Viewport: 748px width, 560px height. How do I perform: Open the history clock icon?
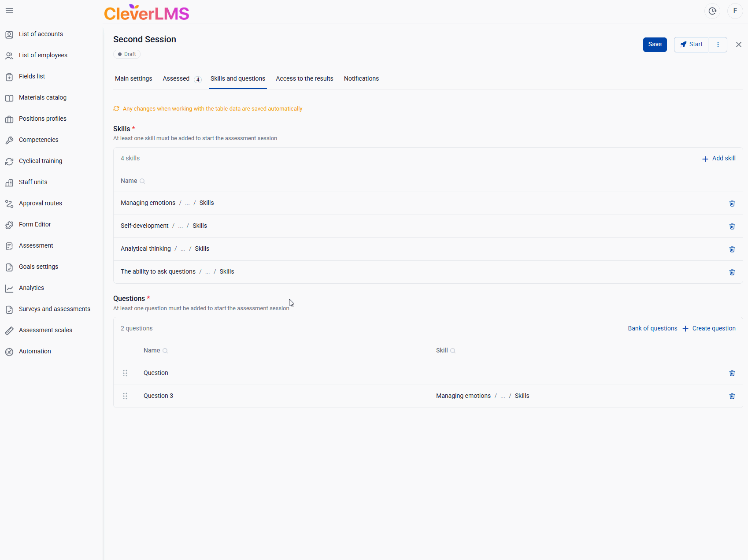(x=712, y=11)
